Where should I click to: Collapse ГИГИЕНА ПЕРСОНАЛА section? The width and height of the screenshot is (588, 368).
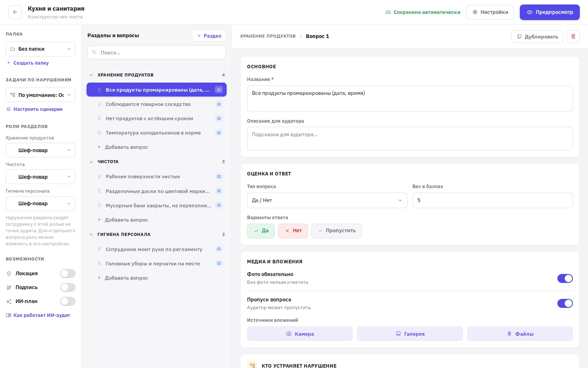point(91,234)
